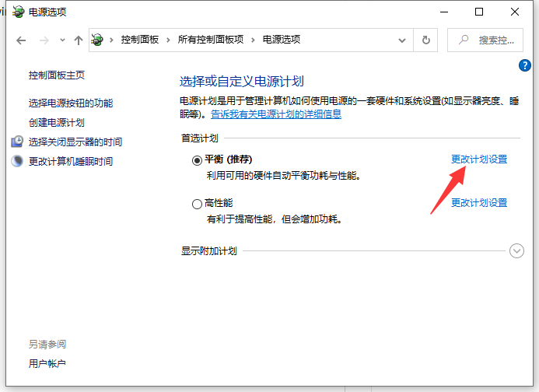Click 有利于提高性能，但会增加功耗 description

pos(275,219)
